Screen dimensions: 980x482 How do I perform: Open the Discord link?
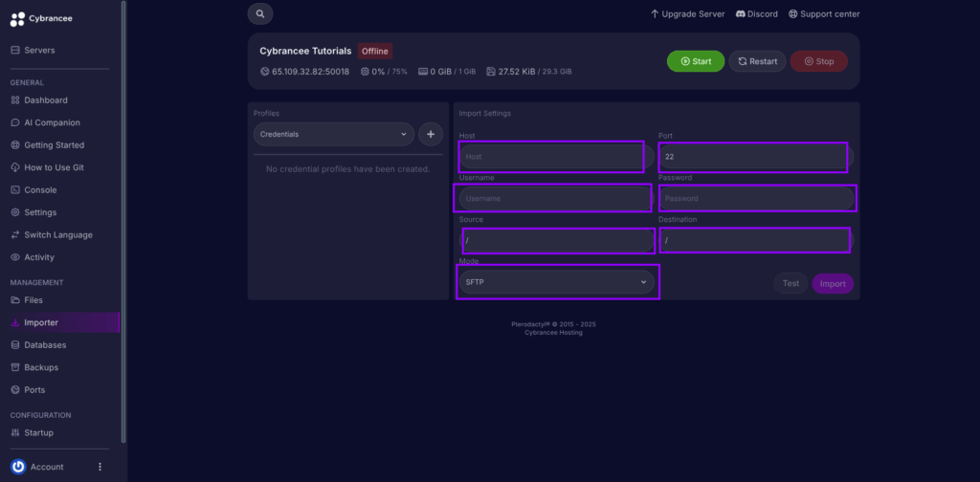pyautogui.click(x=757, y=13)
